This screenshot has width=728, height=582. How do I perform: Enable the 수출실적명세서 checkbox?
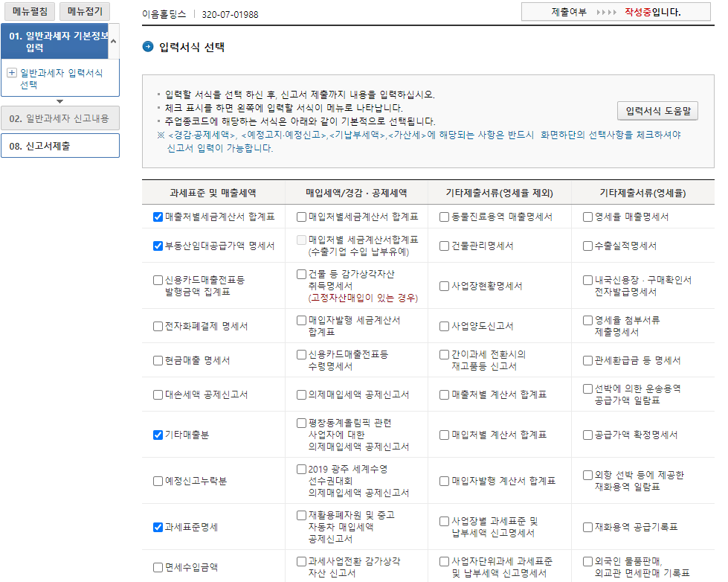click(x=587, y=244)
